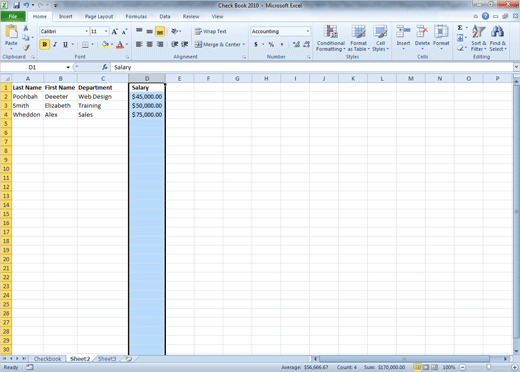Toggle Middle Align
The image size is (520, 372).
pos(150,31)
